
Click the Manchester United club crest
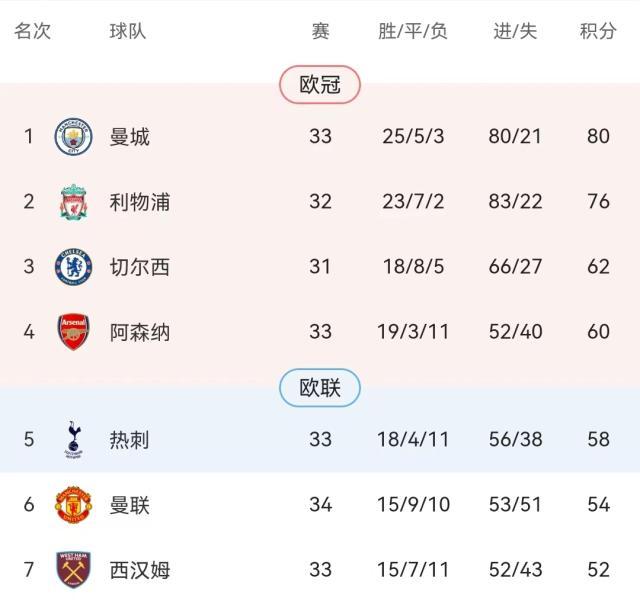(73, 504)
